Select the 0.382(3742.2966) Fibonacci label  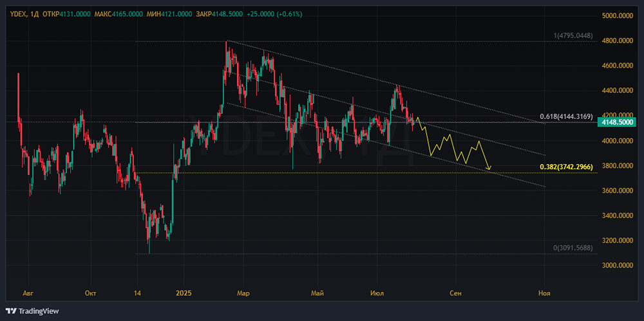(x=566, y=167)
